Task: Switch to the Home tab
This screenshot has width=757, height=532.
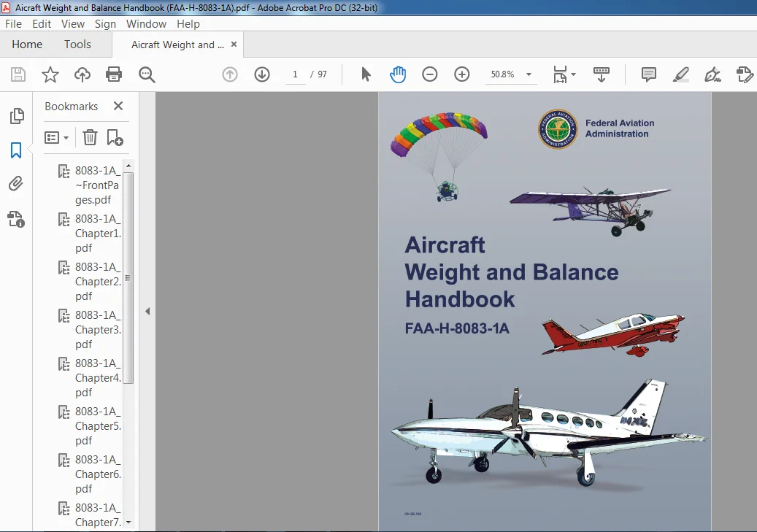Action: (27, 45)
